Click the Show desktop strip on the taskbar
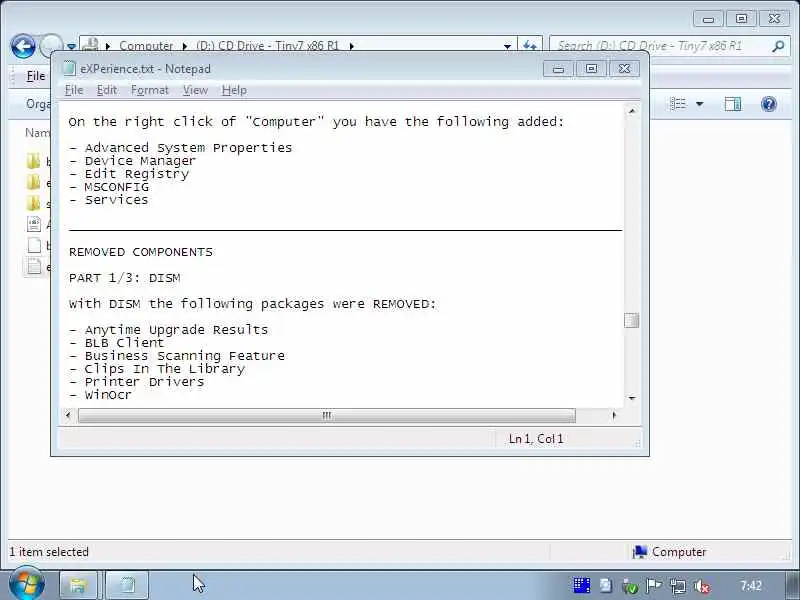The image size is (800, 600). pyautogui.click(x=792, y=585)
